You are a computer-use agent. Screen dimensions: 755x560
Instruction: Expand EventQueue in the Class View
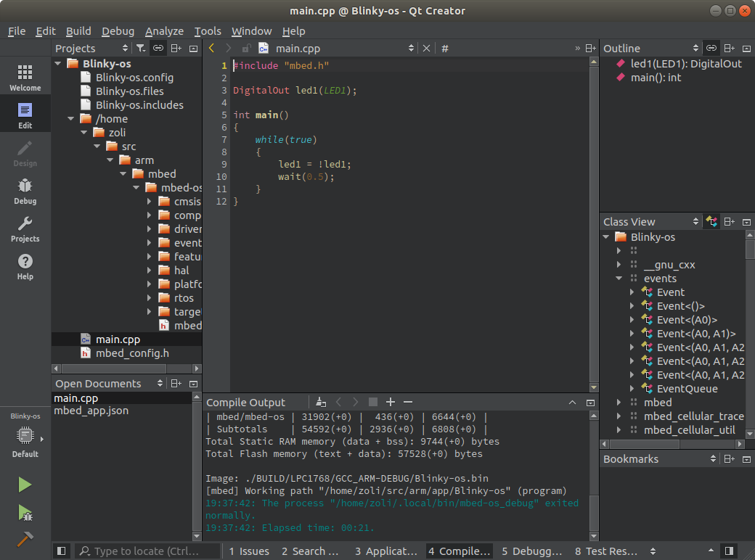[632, 388]
